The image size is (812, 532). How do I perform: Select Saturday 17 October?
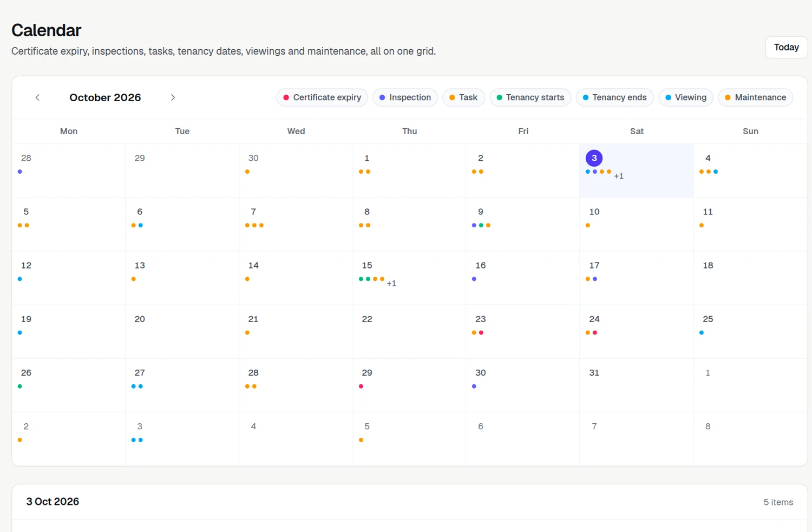coord(637,278)
